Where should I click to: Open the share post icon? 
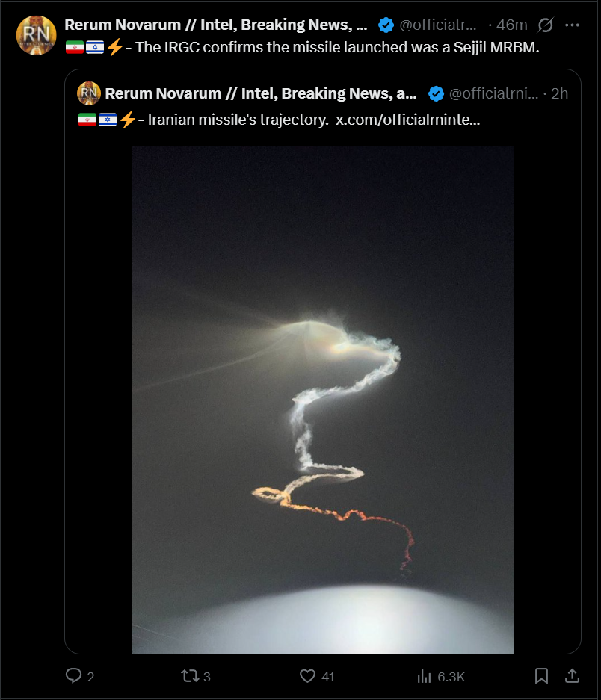[x=572, y=676]
